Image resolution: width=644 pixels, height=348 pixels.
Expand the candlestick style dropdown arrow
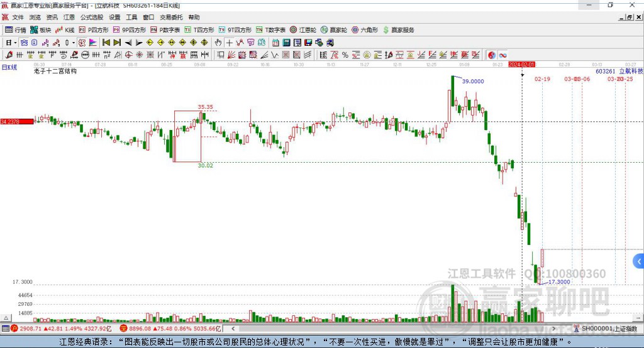(74, 43)
